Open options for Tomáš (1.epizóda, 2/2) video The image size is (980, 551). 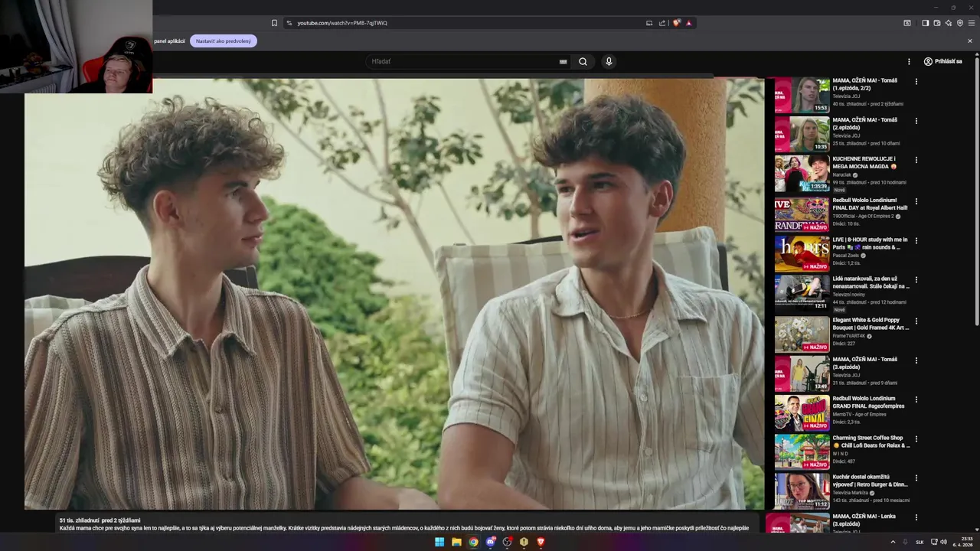[x=916, y=81]
